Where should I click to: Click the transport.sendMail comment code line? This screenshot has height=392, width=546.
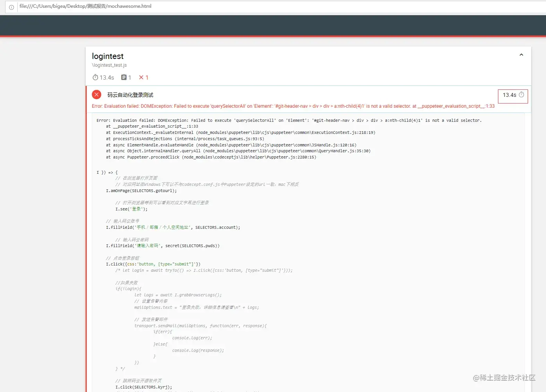point(200,326)
